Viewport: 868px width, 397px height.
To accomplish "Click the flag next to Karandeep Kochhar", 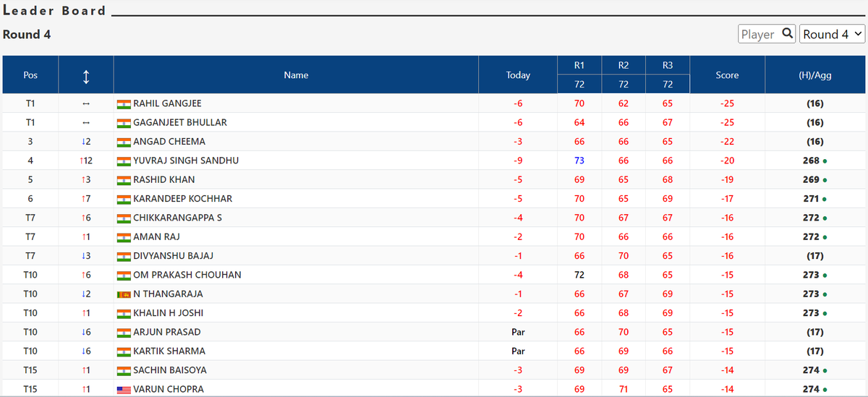I will click(124, 199).
